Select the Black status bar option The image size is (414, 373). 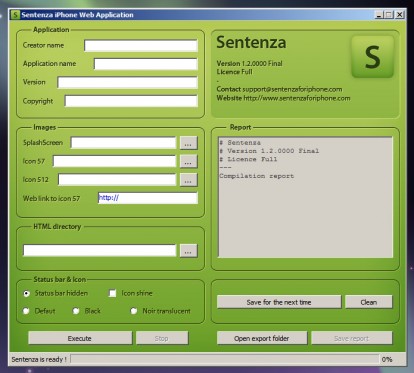tap(76, 311)
